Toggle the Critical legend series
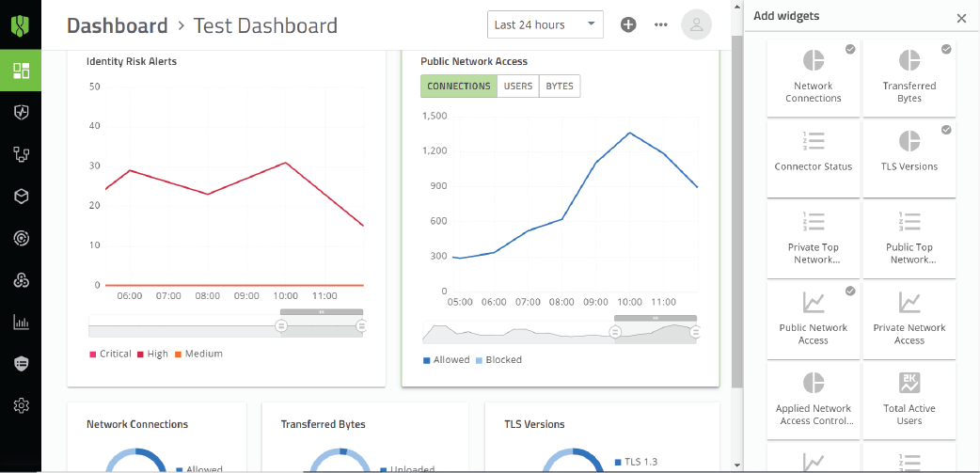The height and width of the screenshot is (473, 980). [x=111, y=354]
